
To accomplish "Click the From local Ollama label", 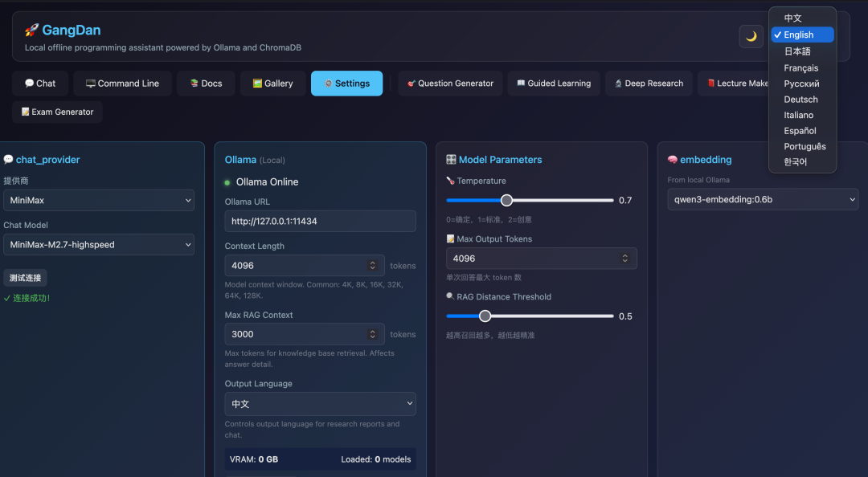I will click(698, 180).
